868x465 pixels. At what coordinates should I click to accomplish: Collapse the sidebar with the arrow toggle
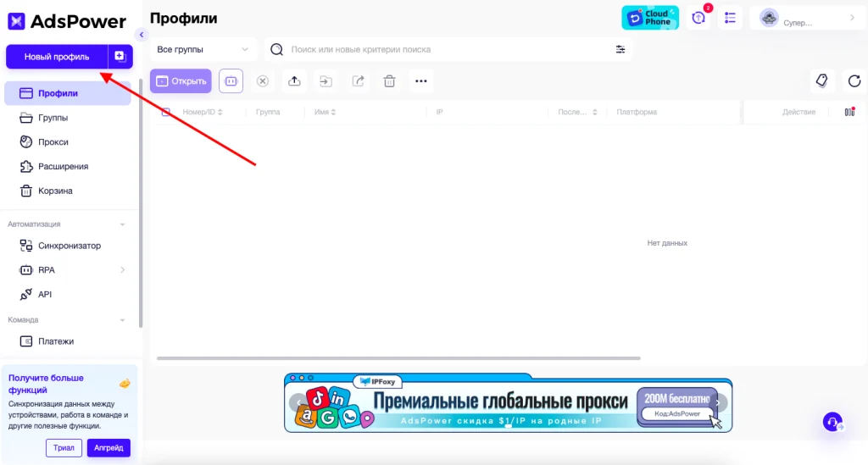pos(142,35)
